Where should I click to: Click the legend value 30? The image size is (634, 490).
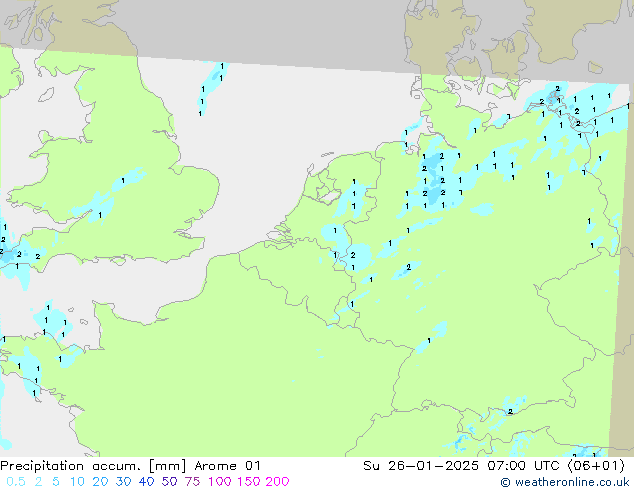tap(123, 482)
